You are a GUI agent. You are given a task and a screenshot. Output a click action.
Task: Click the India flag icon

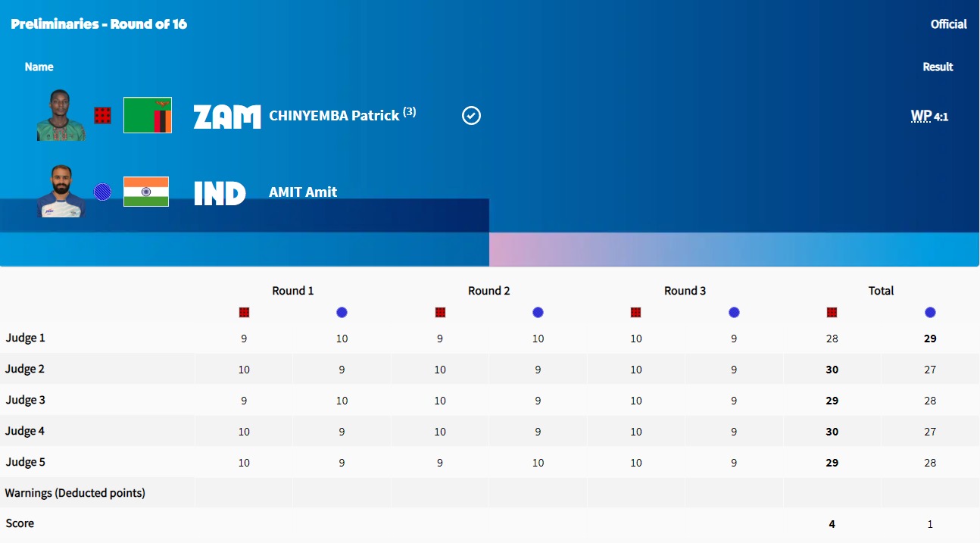click(146, 192)
